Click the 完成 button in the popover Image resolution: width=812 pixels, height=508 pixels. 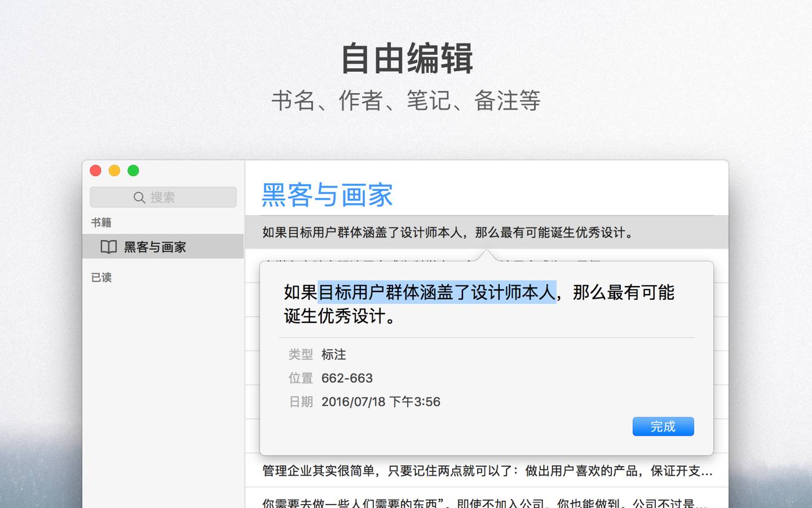click(x=663, y=427)
